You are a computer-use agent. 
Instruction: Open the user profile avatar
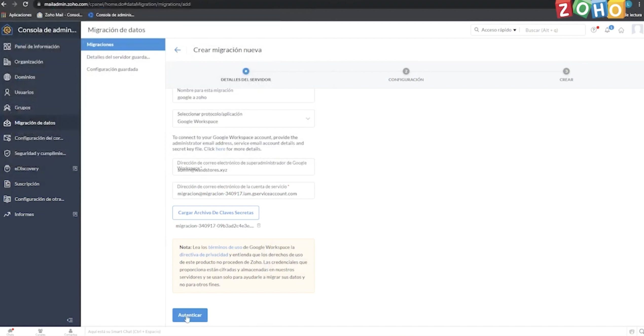pos(638,30)
